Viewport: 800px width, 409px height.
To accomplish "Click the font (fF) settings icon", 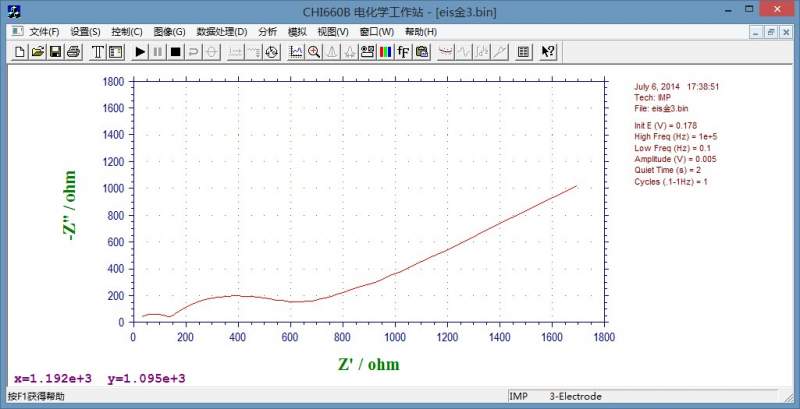I will pyautogui.click(x=403, y=51).
